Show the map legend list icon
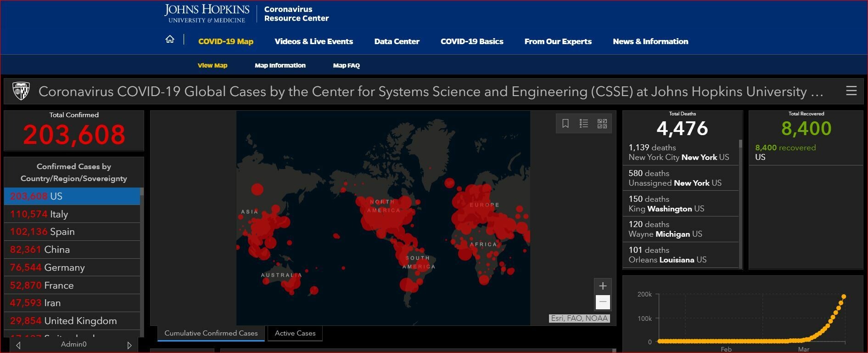The height and width of the screenshot is (353, 868). click(584, 124)
